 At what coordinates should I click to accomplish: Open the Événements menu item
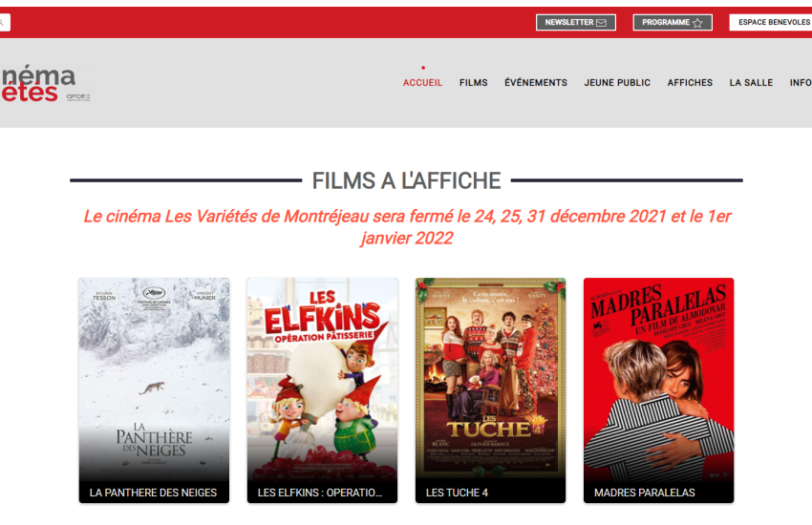point(536,83)
